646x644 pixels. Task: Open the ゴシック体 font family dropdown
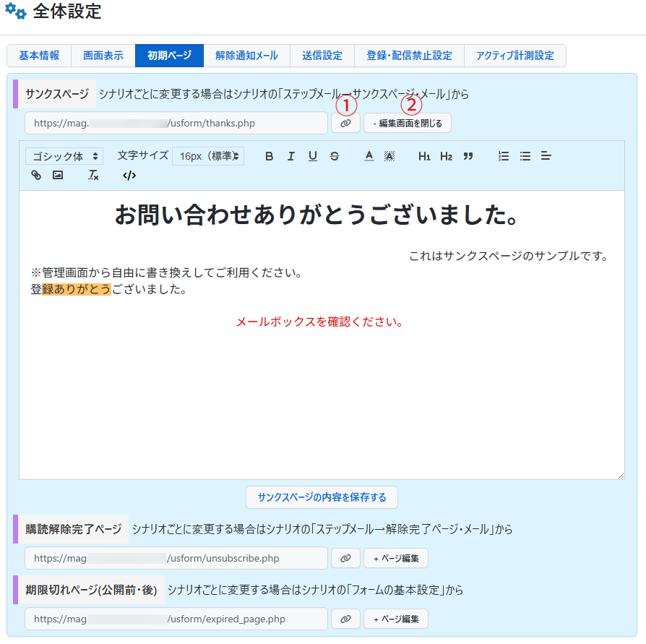[64, 156]
